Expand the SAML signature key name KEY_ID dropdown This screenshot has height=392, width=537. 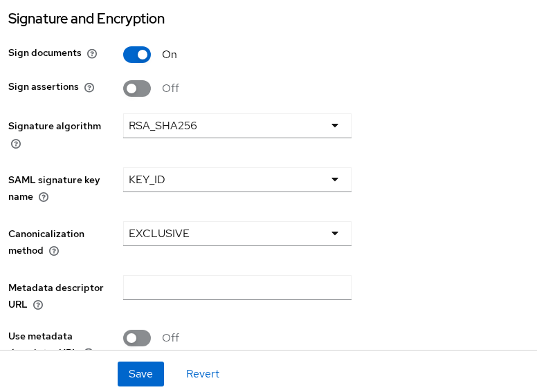(x=237, y=180)
